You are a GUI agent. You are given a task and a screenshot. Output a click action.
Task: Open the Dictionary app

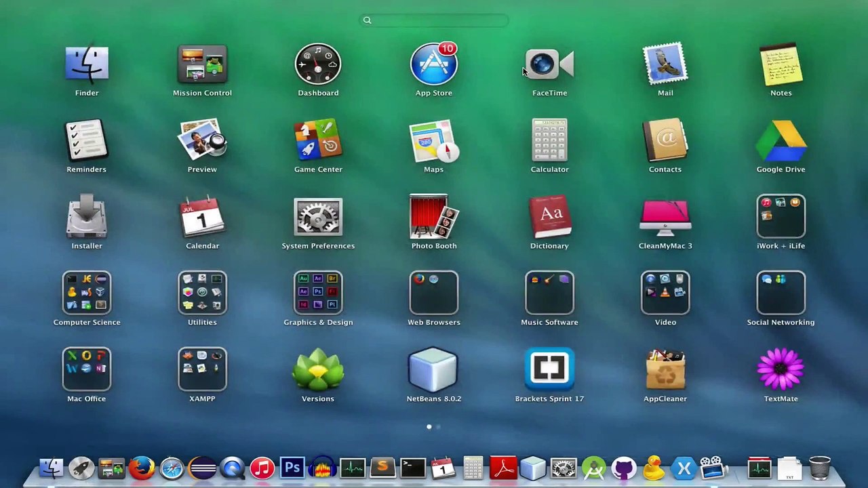[x=549, y=217]
